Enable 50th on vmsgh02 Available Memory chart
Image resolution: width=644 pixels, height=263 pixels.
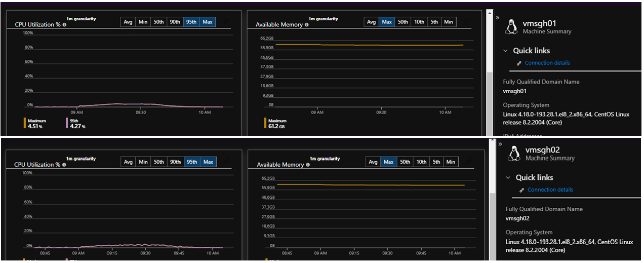(405, 162)
